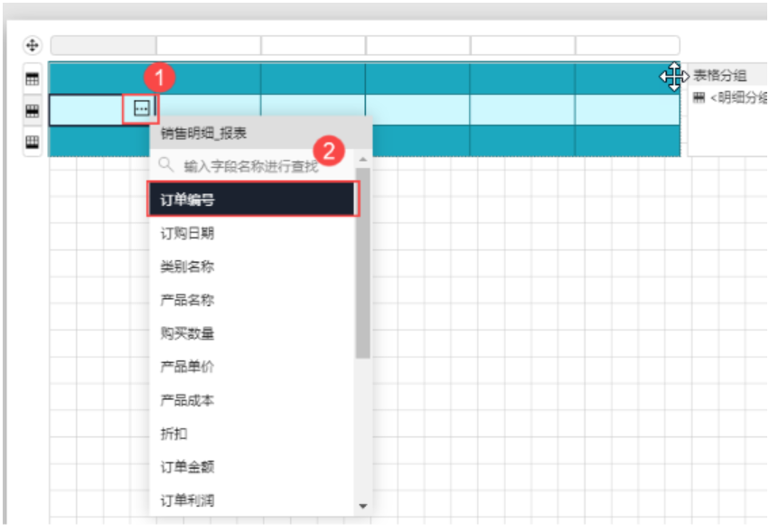Select the detail row handle icon
769x532 pixels.
[32, 110]
